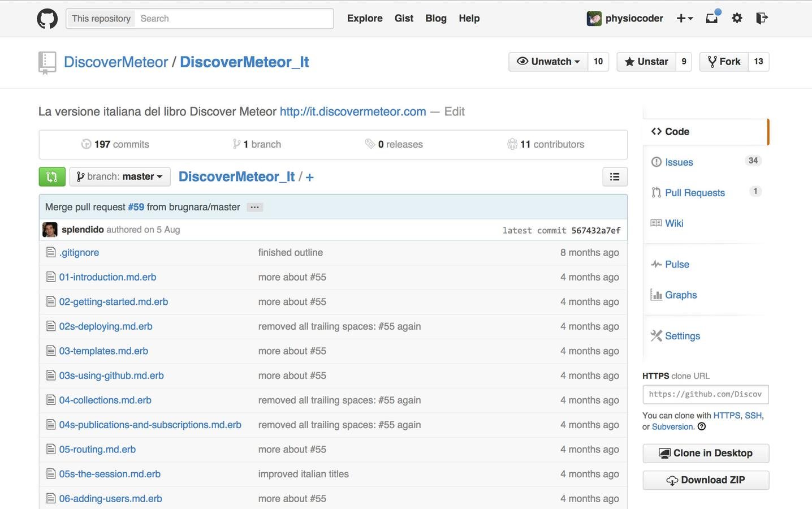Screen dimensions: 812x509
Task: Open latest commit 567432a7ef
Action: [x=596, y=231]
